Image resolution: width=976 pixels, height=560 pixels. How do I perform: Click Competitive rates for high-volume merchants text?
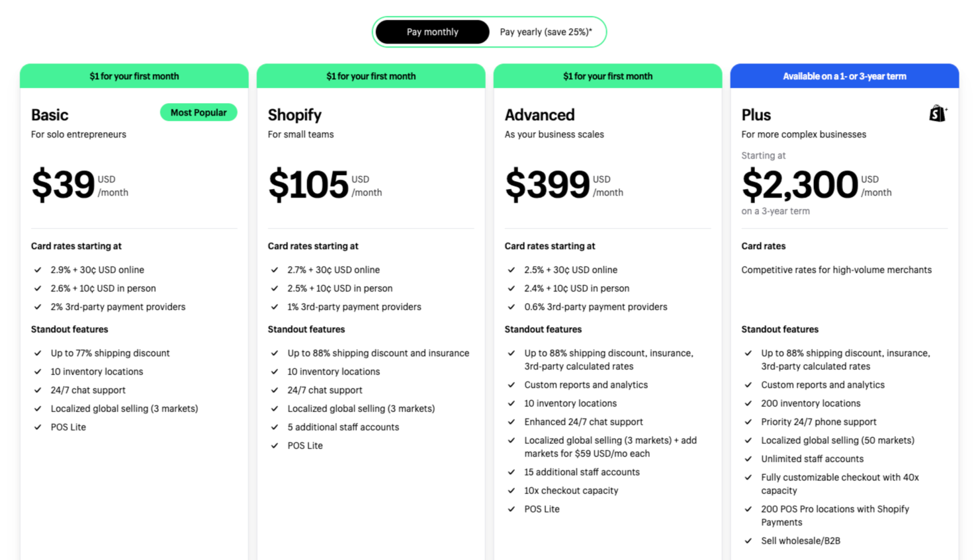click(x=836, y=270)
